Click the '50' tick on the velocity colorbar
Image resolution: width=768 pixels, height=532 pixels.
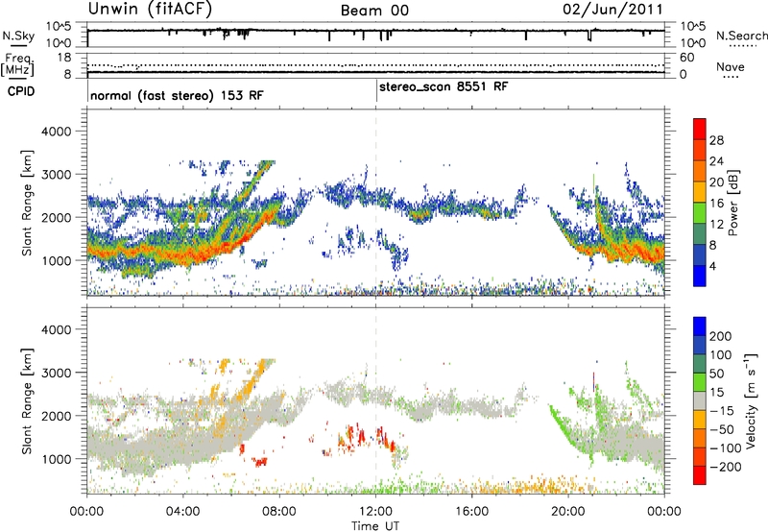coord(716,374)
